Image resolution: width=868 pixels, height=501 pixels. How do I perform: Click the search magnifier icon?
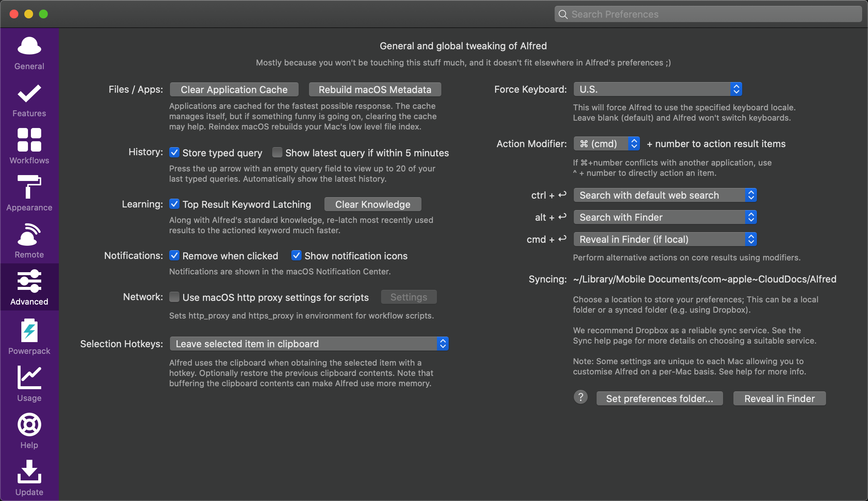563,14
